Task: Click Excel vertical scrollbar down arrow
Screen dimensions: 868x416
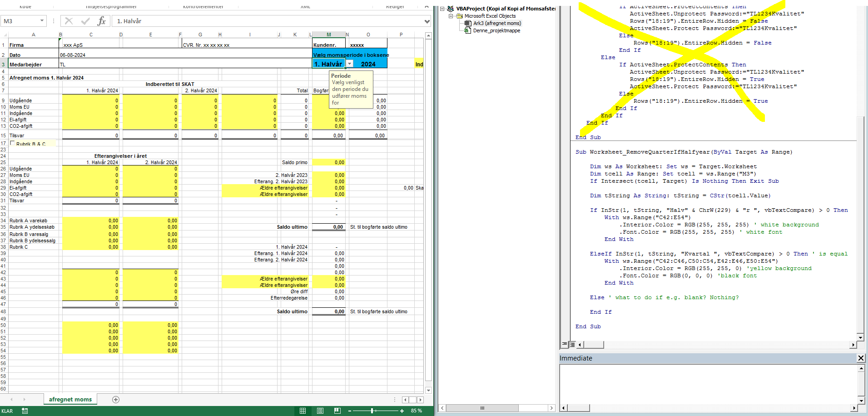Action: (x=428, y=391)
